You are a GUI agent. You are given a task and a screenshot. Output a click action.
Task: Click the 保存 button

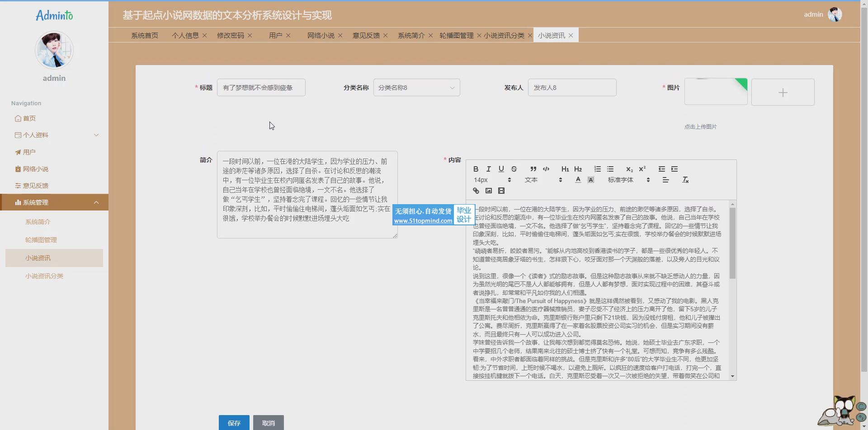point(234,423)
